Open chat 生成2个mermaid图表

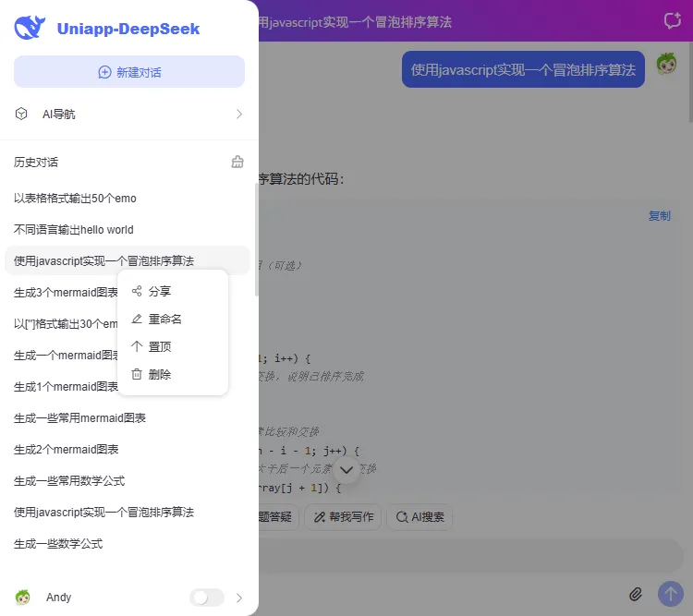click(x=66, y=450)
